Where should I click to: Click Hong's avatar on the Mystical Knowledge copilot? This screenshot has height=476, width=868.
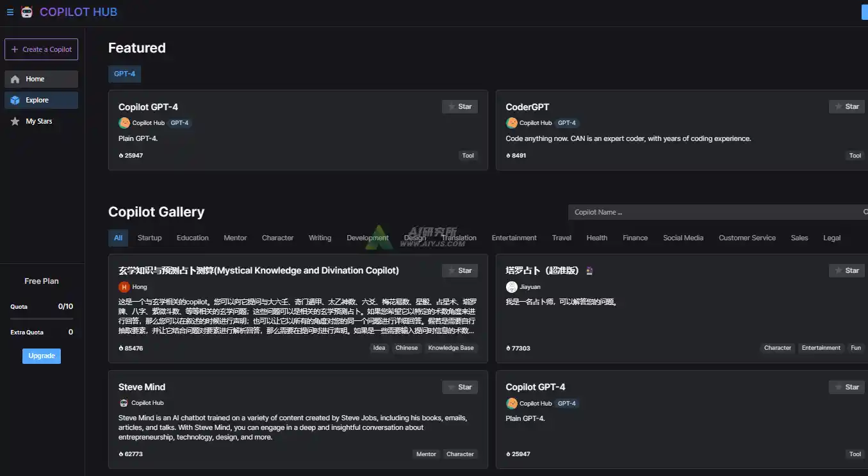(124, 286)
